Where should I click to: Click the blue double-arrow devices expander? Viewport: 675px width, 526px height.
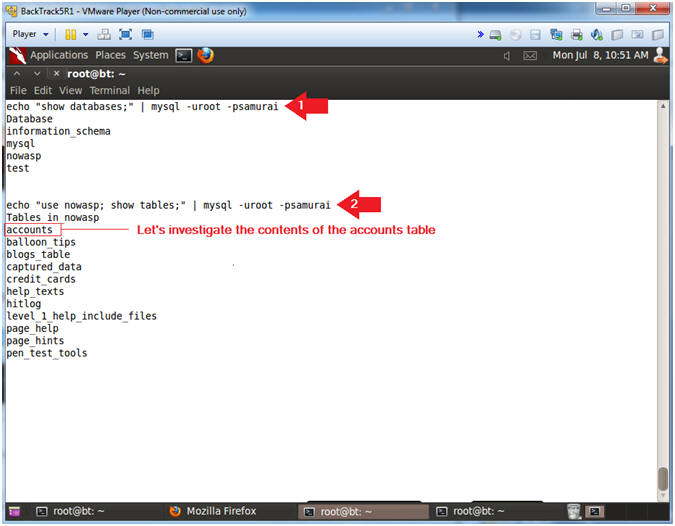coord(480,34)
